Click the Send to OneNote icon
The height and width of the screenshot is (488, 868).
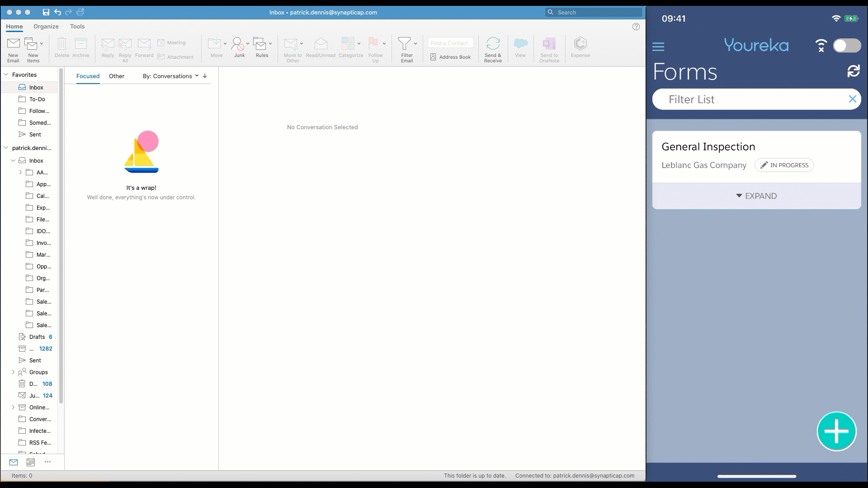(549, 44)
